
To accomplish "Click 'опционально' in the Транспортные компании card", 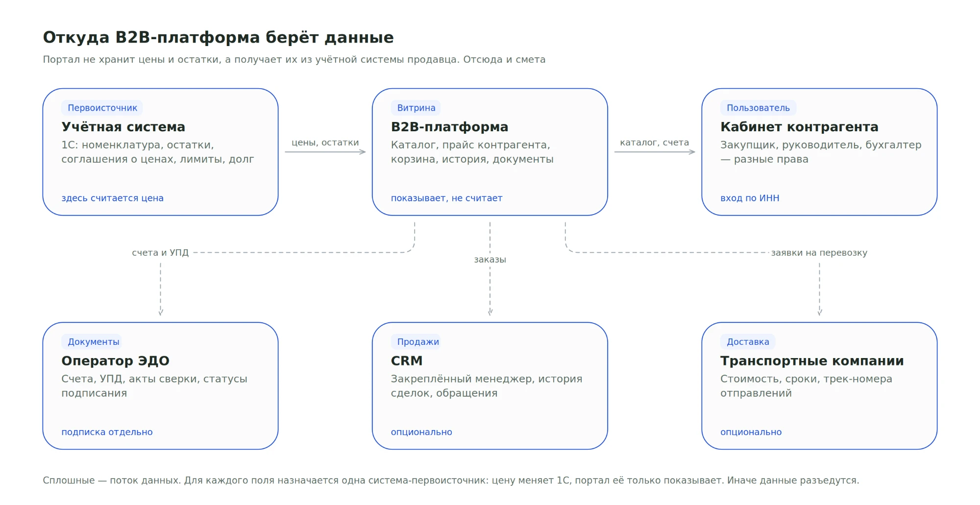I will [x=751, y=433].
